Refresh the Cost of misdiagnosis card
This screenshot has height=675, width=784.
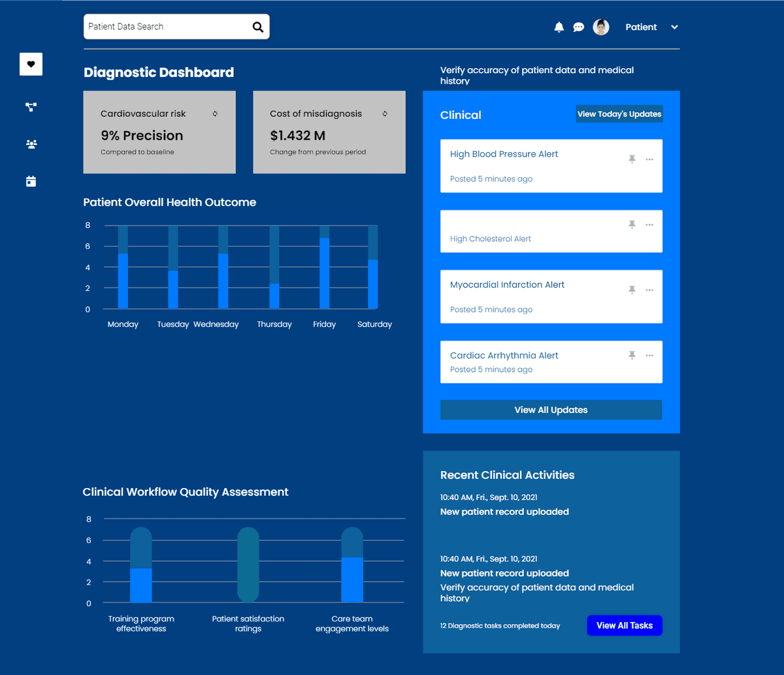385,113
